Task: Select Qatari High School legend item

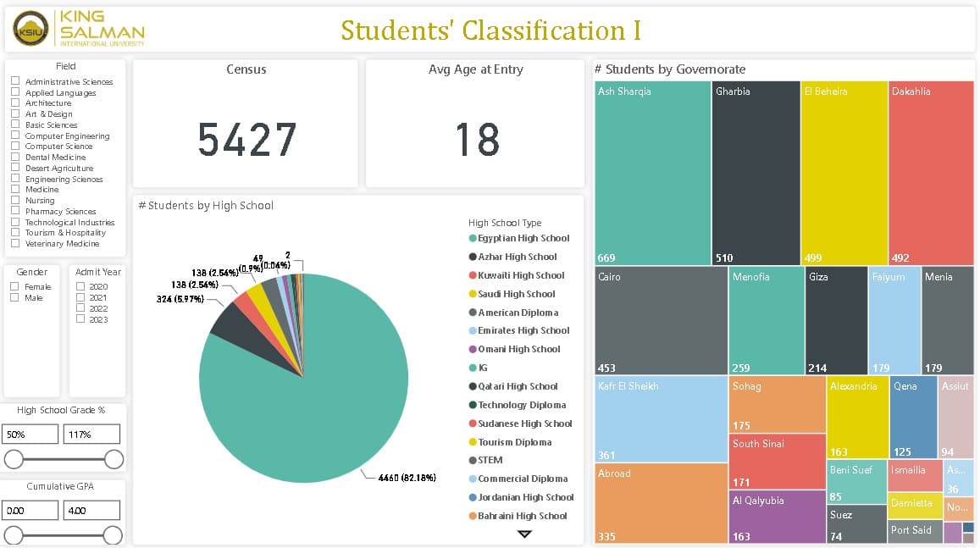Action: tap(513, 386)
